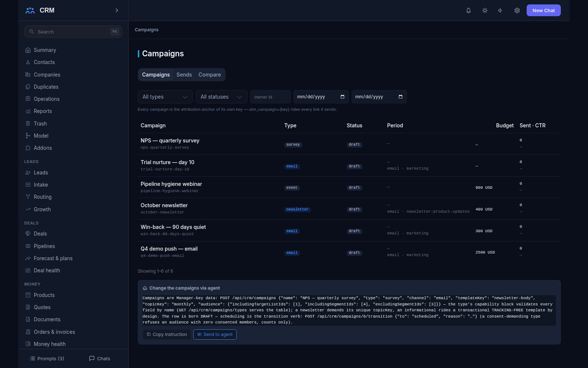Click the Routing fork icon
This screenshot has height=368, width=588.
(x=28, y=197)
